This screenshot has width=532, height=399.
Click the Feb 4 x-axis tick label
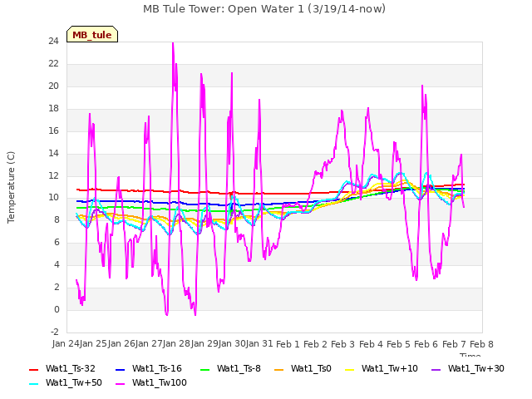[371, 344]
